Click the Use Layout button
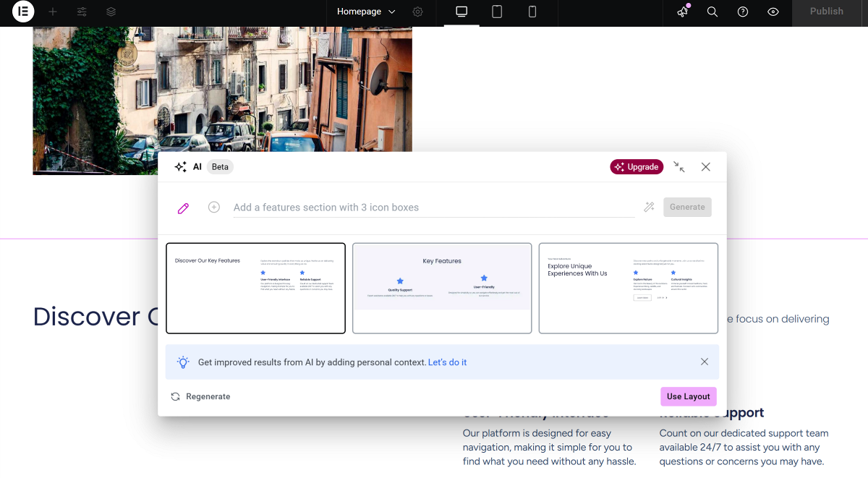 (688, 396)
